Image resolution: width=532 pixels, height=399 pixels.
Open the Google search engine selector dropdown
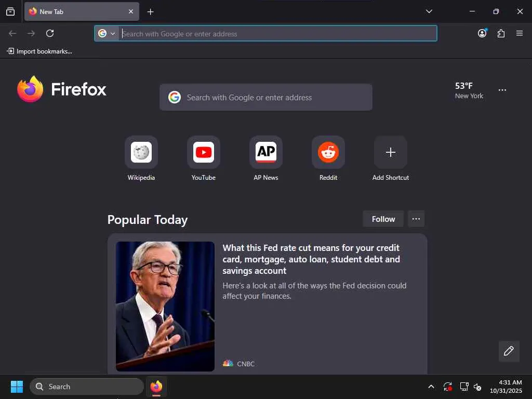click(107, 33)
